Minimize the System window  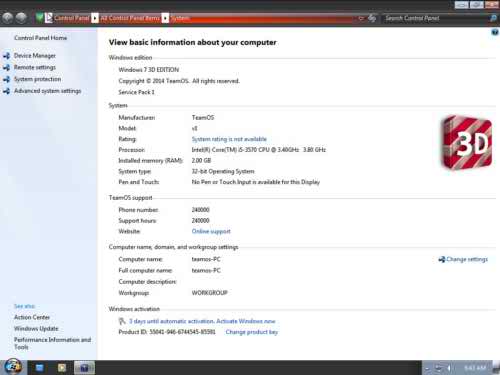click(x=462, y=4)
